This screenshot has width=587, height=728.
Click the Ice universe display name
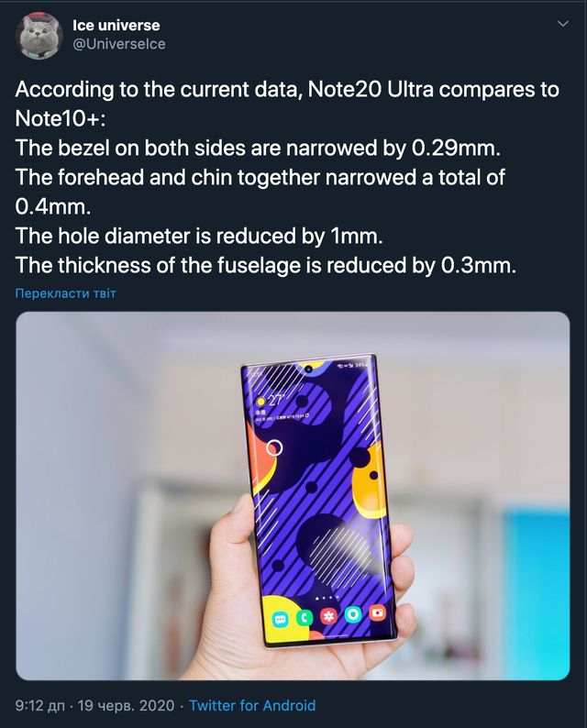[x=116, y=25]
